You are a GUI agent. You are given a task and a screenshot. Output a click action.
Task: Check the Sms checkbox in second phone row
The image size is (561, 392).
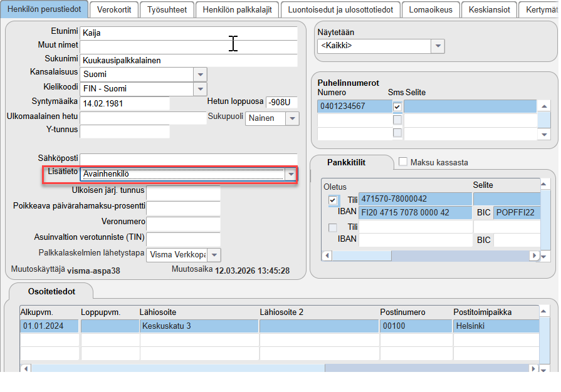(x=397, y=120)
